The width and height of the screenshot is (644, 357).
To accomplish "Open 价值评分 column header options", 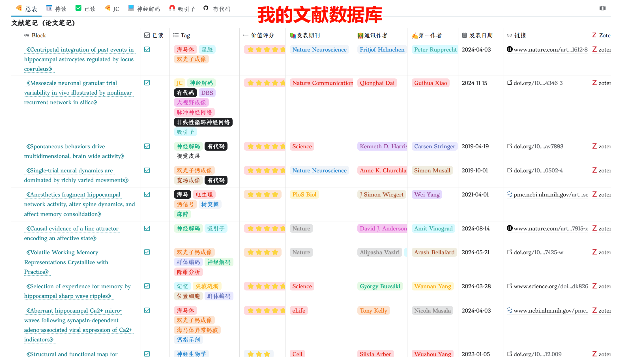I will point(262,35).
